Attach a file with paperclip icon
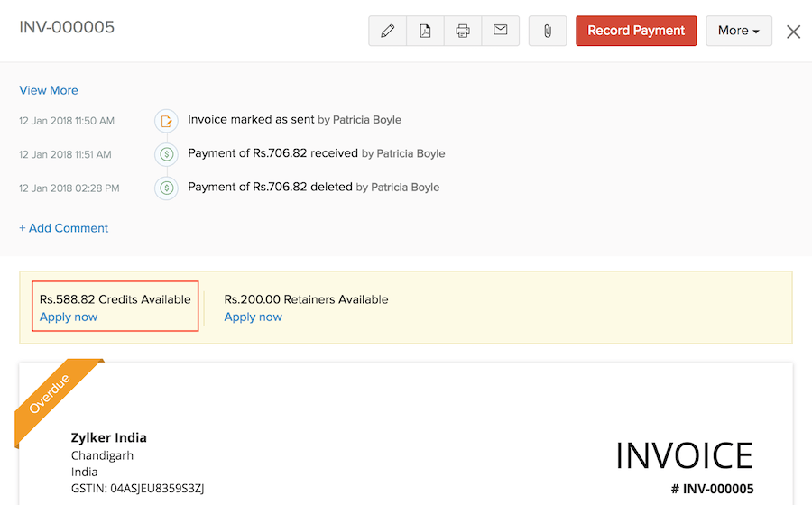 pos(547,31)
